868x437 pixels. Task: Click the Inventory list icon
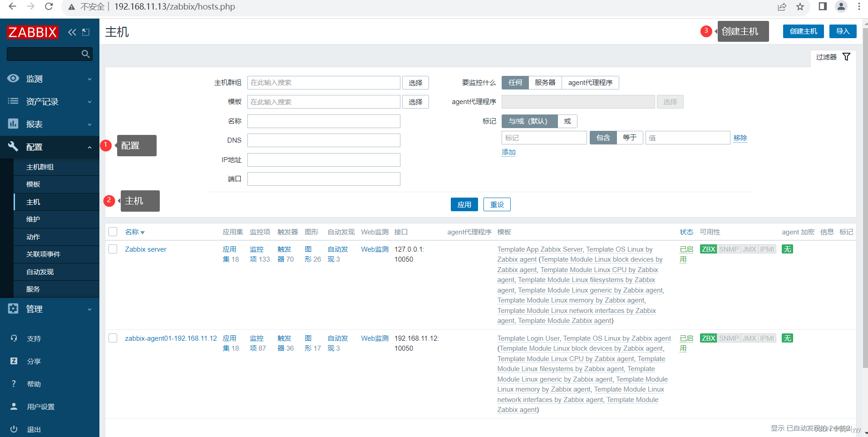coord(13,101)
